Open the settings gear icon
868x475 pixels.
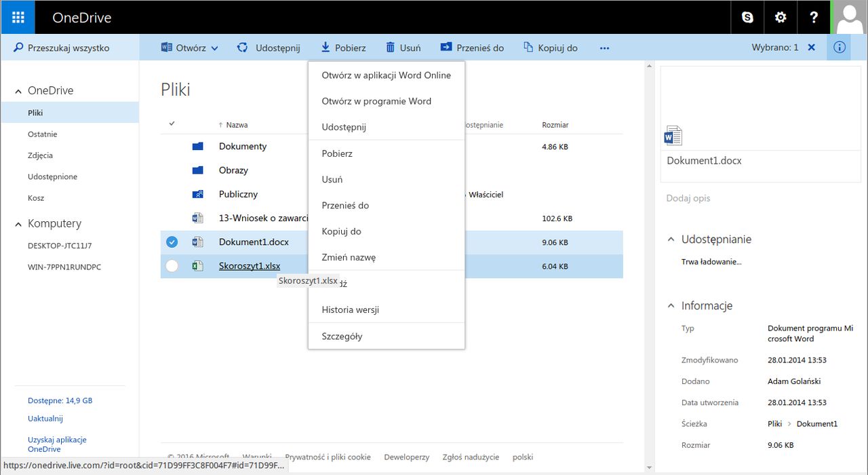(781, 18)
